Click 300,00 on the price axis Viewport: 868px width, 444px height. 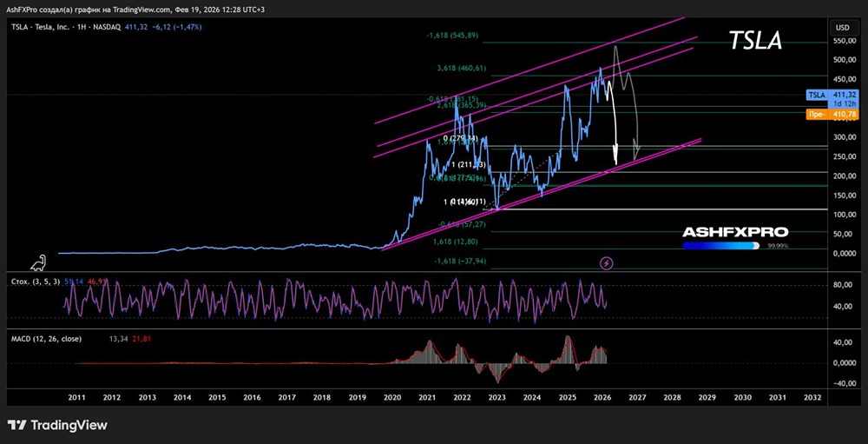[x=843, y=137]
